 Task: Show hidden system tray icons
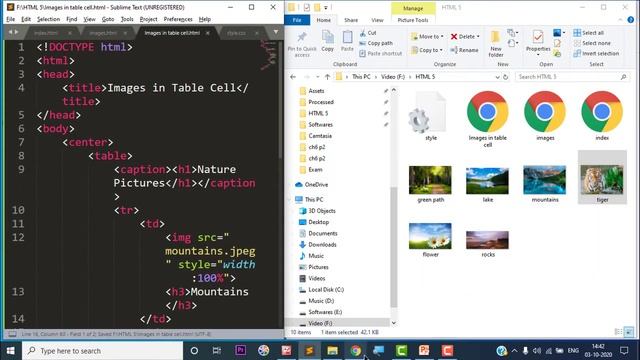(514, 351)
